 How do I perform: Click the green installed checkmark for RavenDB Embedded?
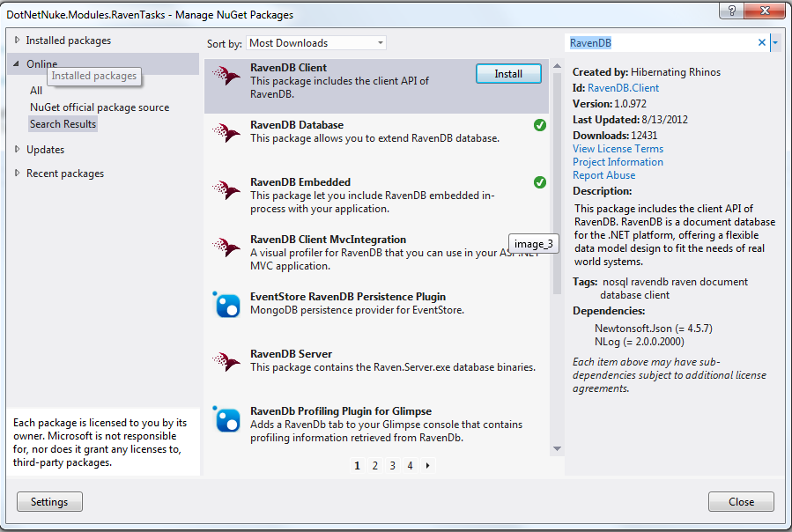pyautogui.click(x=540, y=182)
